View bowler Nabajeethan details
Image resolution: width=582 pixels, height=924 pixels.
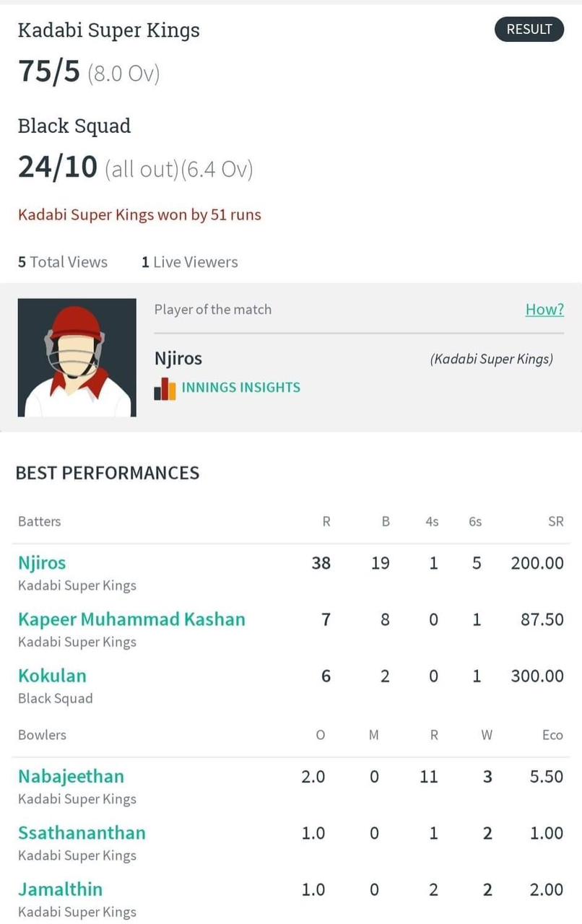tap(71, 776)
